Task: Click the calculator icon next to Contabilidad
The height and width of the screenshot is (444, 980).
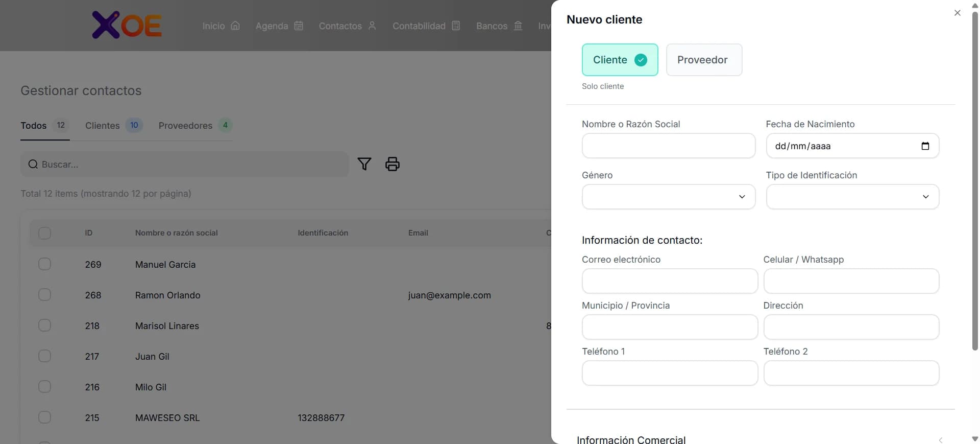Action: pos(456,26)
